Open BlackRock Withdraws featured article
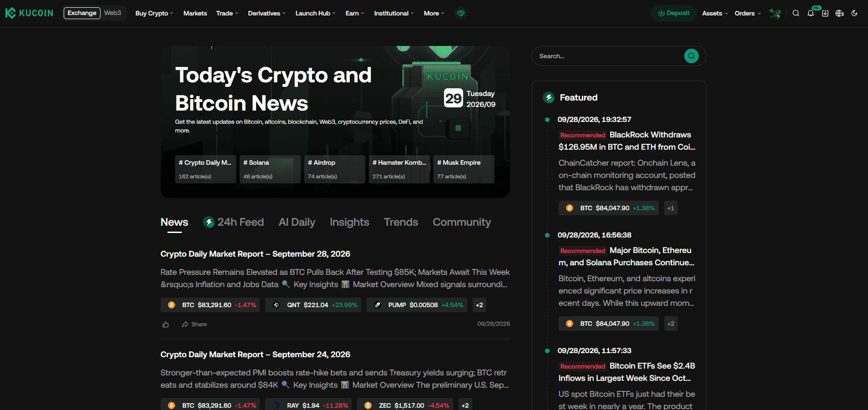Viewport: 868px width, 410px height. pyautogui.click(x=627, y=141)
